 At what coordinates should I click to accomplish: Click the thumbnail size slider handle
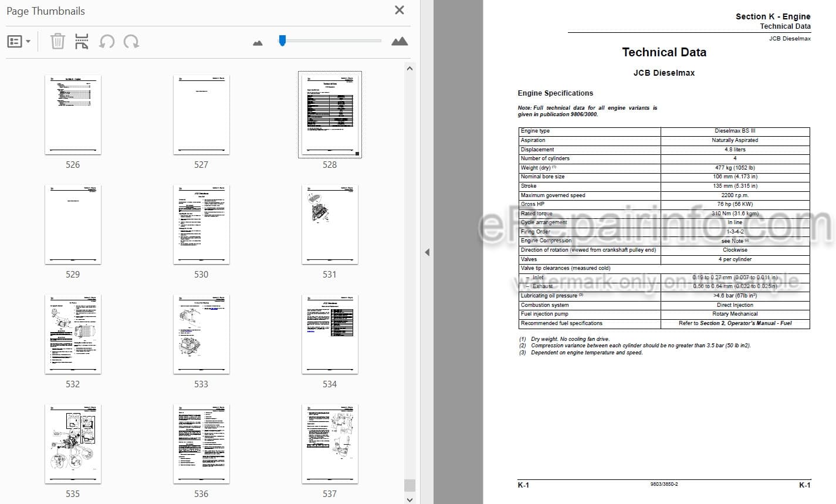pyautogui.click(x=282, y=40)
